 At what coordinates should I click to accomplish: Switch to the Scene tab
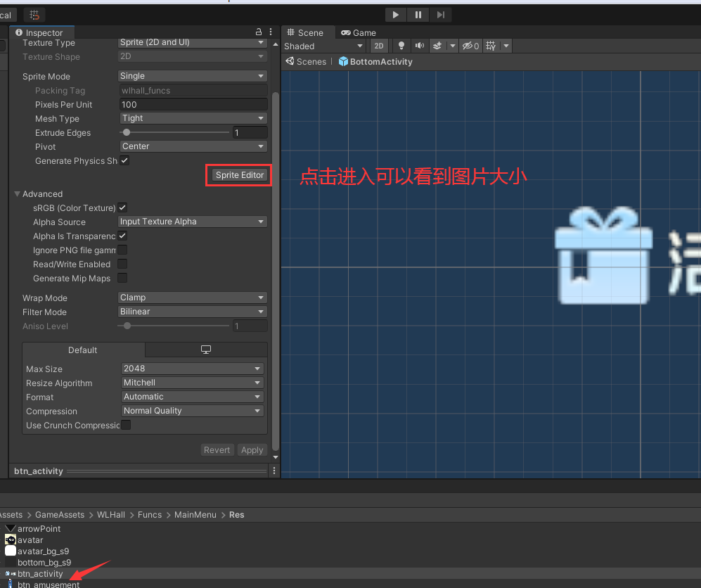[x=305, y=32]
